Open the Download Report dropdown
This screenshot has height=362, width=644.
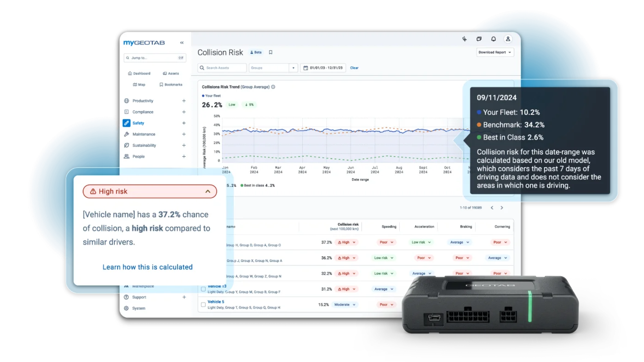point(495,52)
